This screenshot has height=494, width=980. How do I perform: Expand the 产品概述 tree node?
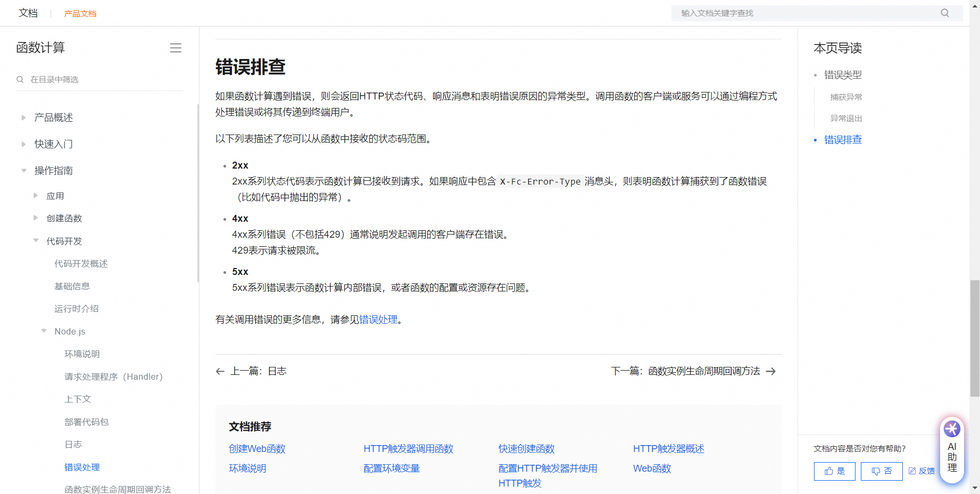(x=23, y=118)
